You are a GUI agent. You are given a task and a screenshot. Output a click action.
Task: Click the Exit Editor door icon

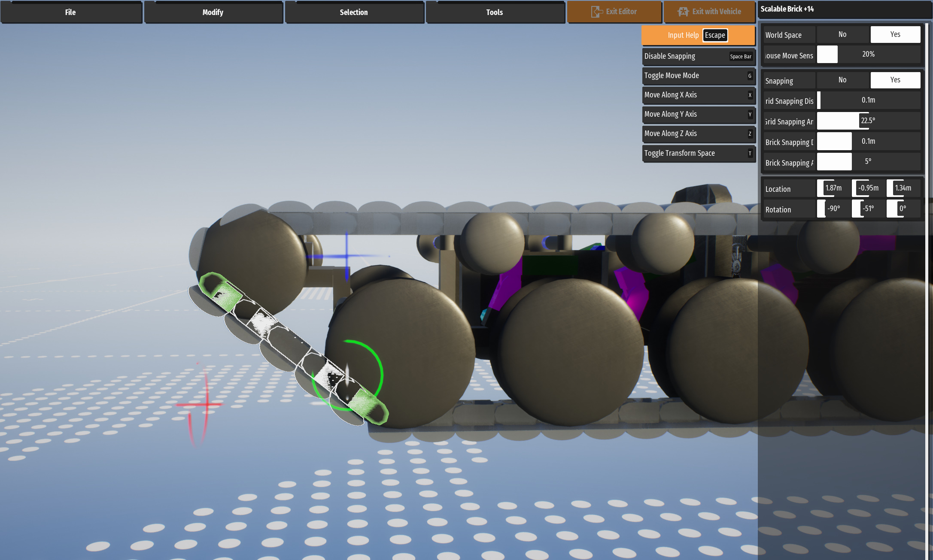(596, 12)
